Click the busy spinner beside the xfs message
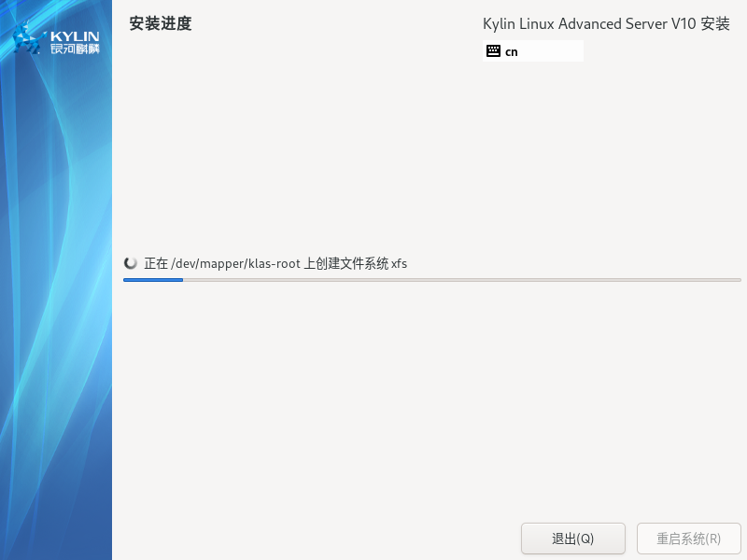The image size is (747, 560). point(132,263)
